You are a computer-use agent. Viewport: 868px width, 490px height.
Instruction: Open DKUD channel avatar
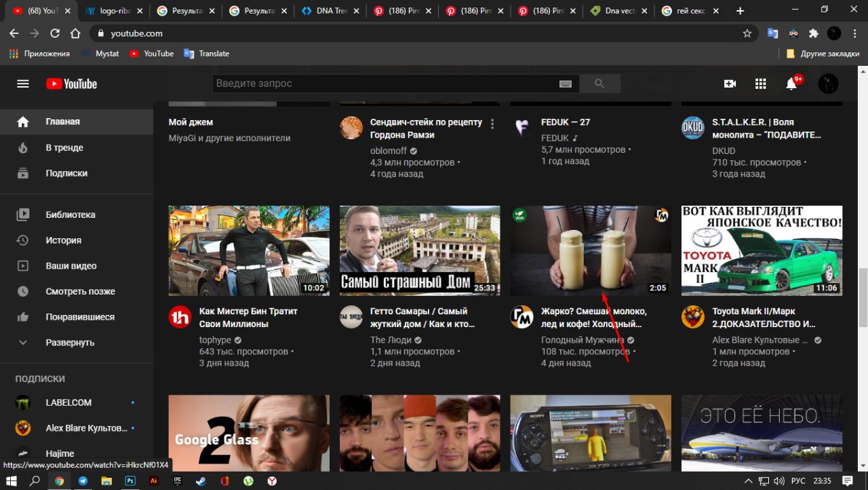pos(692,128)
